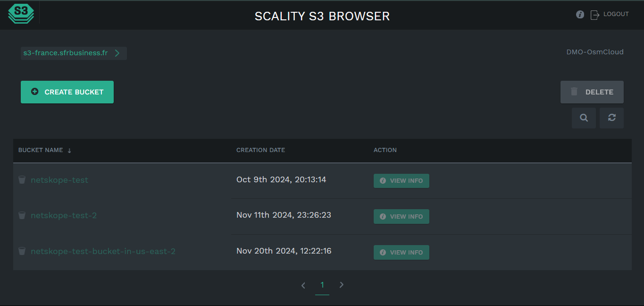Open netskope-test-bucket-in-us-east-2 bucket link
Viewport: 644px width, 306px height.
(x=103, y=251)
